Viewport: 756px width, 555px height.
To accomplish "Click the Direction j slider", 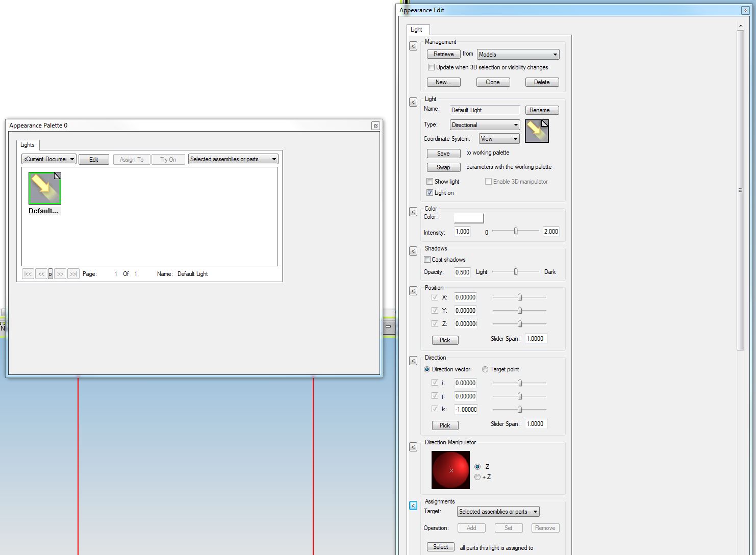I will click(519, 396).
